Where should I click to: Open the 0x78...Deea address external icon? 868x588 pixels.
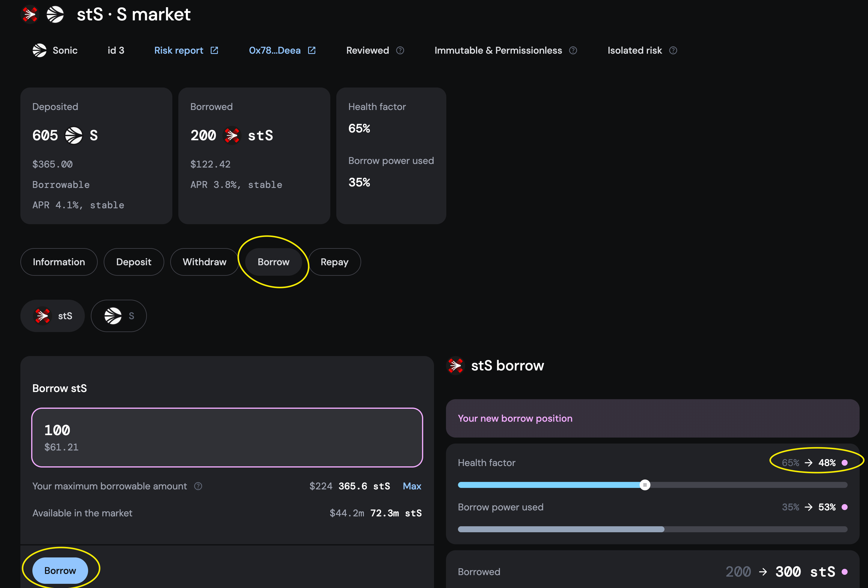click(311, 50)
